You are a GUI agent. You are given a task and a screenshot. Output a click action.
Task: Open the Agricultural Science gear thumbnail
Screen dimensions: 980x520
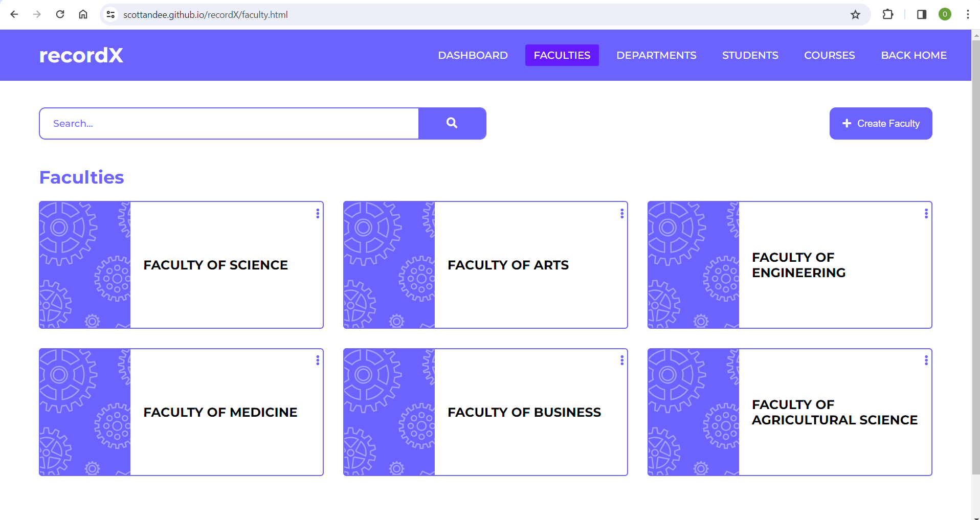[x=694, y=412]
